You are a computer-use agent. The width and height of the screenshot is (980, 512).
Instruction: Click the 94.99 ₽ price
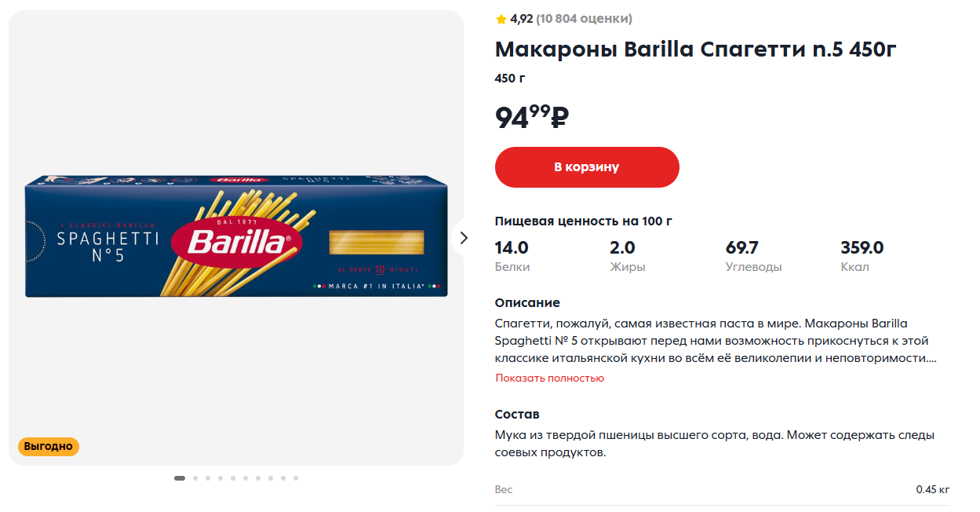531,118
